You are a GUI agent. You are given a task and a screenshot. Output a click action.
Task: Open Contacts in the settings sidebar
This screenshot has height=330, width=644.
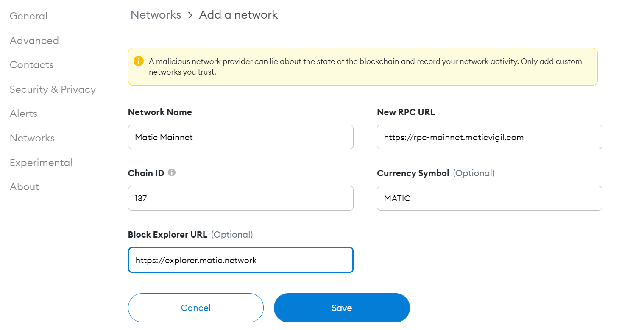coord(31,65)
